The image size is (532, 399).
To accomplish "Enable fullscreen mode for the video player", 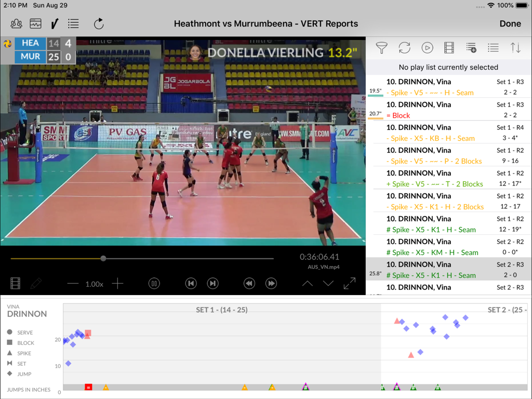I will [350, 283].
